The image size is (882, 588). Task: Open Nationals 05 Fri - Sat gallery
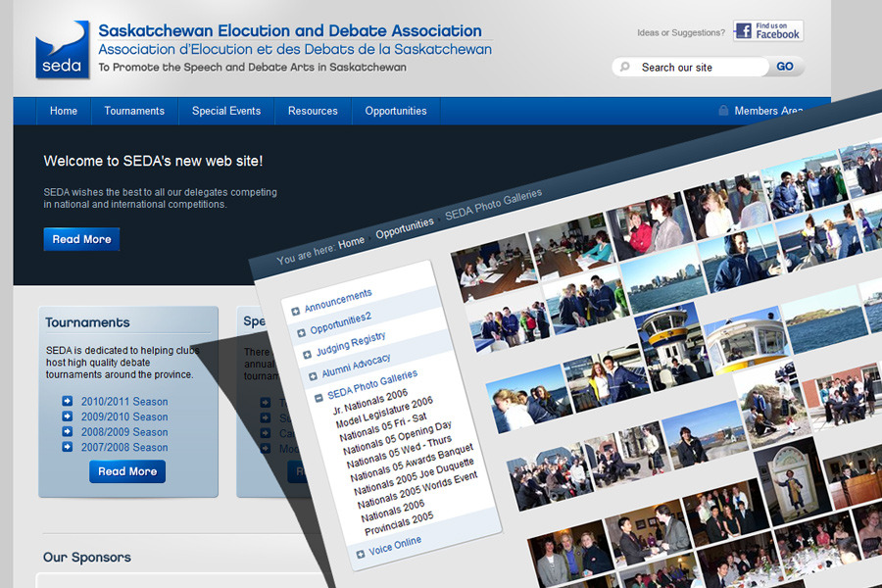(x=383, y=427)
